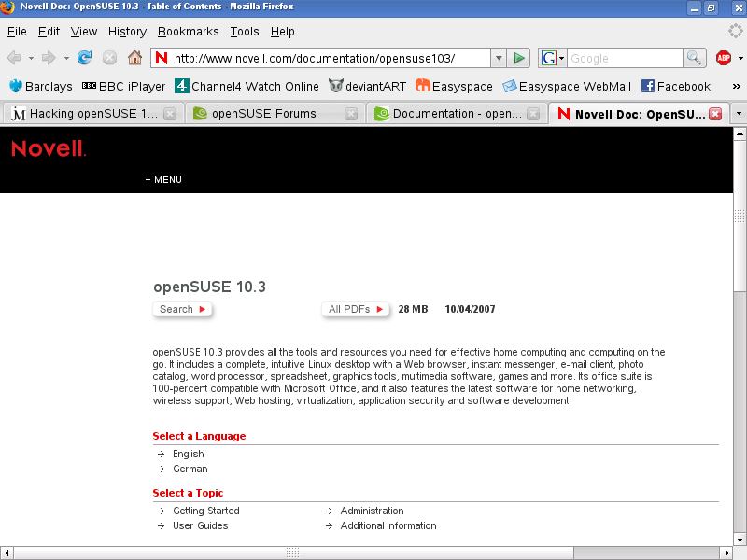Open the Barclays bookmark
The width and height of the screenshot is (747, 560).
point(41,86)
